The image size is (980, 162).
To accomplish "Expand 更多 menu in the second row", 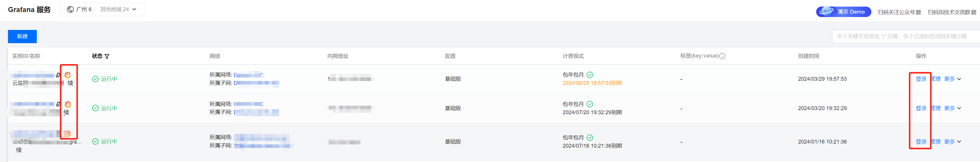I will (x=953, y=108).
